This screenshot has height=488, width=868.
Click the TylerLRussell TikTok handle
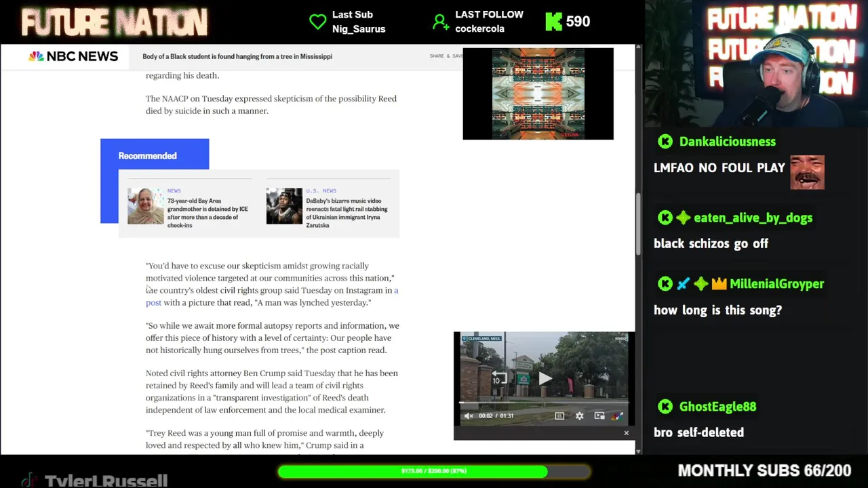[x=106, y=481]
